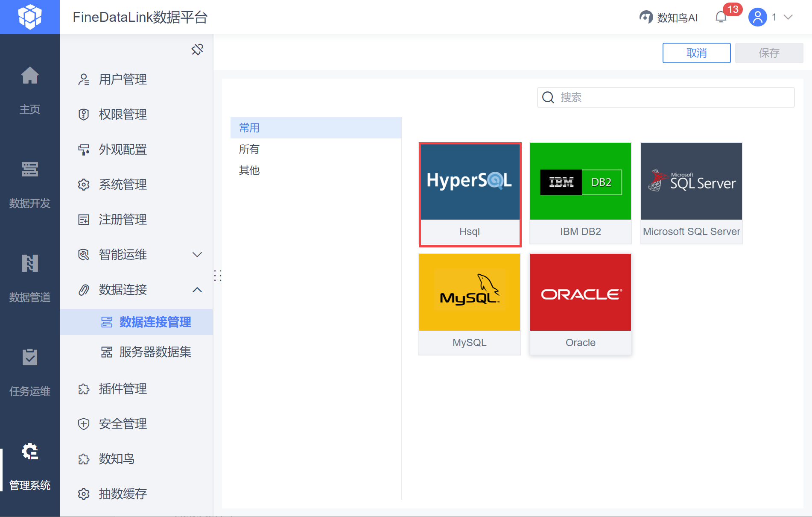
Task: Click the 插件管理 puzzle icon
Action: [84, 389]
